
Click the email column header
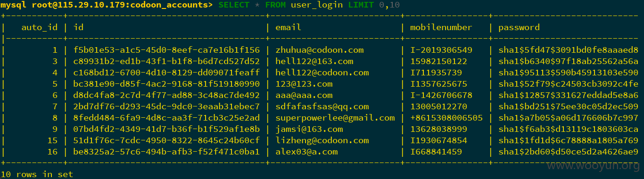(x=288, y=27)
